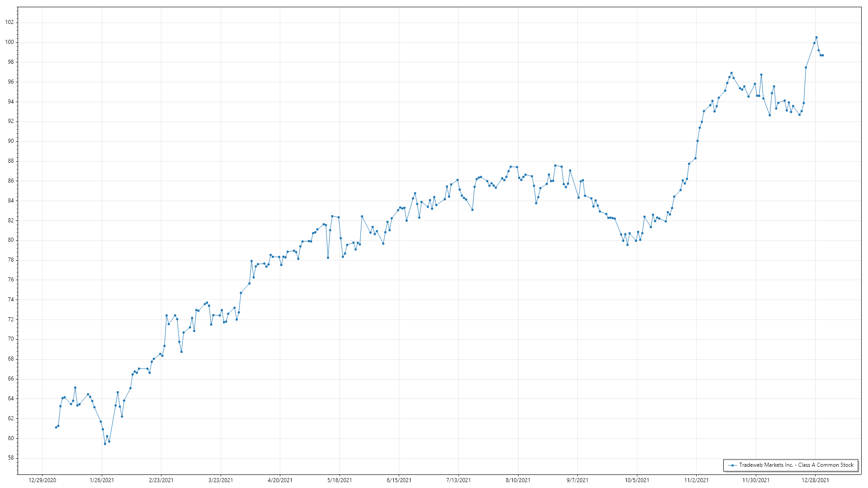Viewport: 868px width, 488px height.
Task: Click the Tradeweb Markets legend label
Action: [796, 465]
